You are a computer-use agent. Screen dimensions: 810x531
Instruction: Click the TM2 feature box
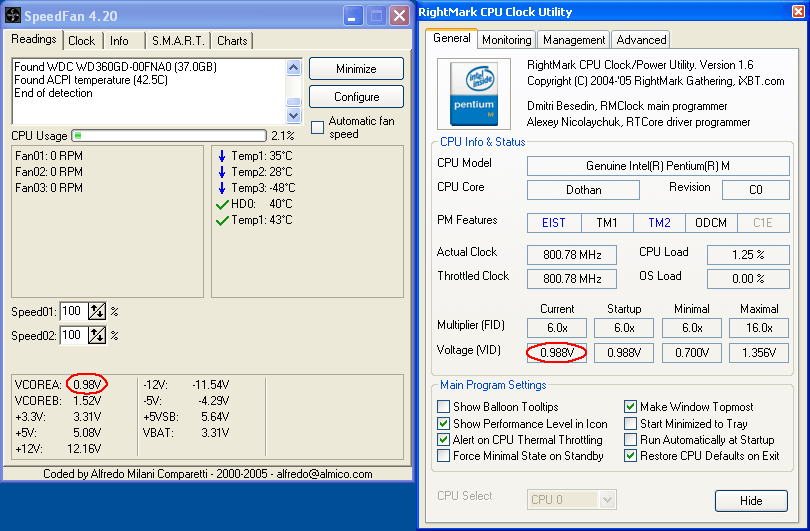[x=659, y=223]
